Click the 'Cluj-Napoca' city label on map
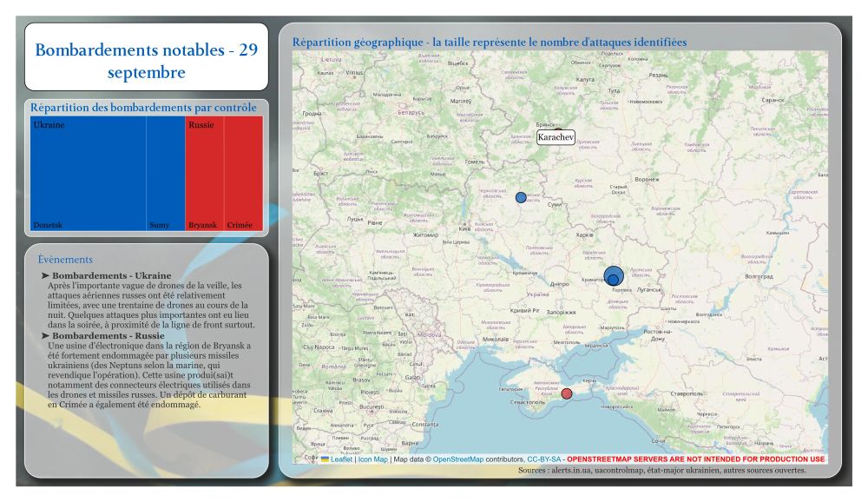Viewport: 868px width, 502px height. pos(319,347)
